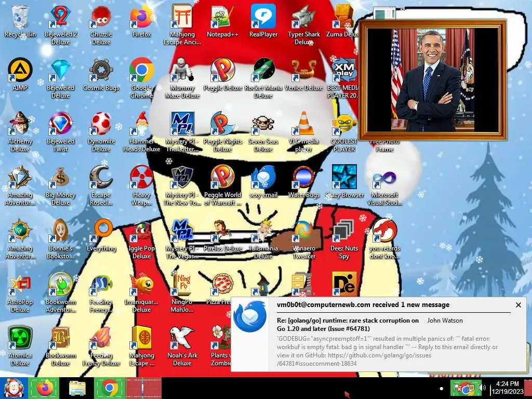Open the AIMP player shortcut
532x399 pixels.
20,75
